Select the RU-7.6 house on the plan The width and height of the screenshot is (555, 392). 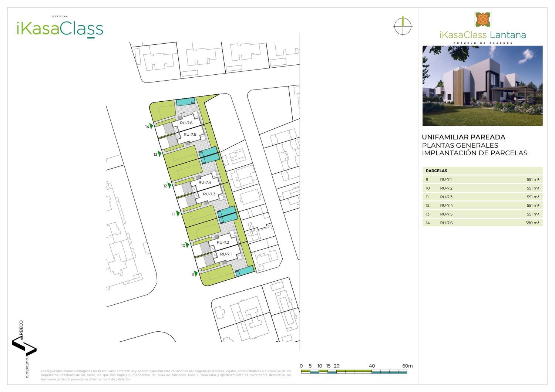coord(186,123)
